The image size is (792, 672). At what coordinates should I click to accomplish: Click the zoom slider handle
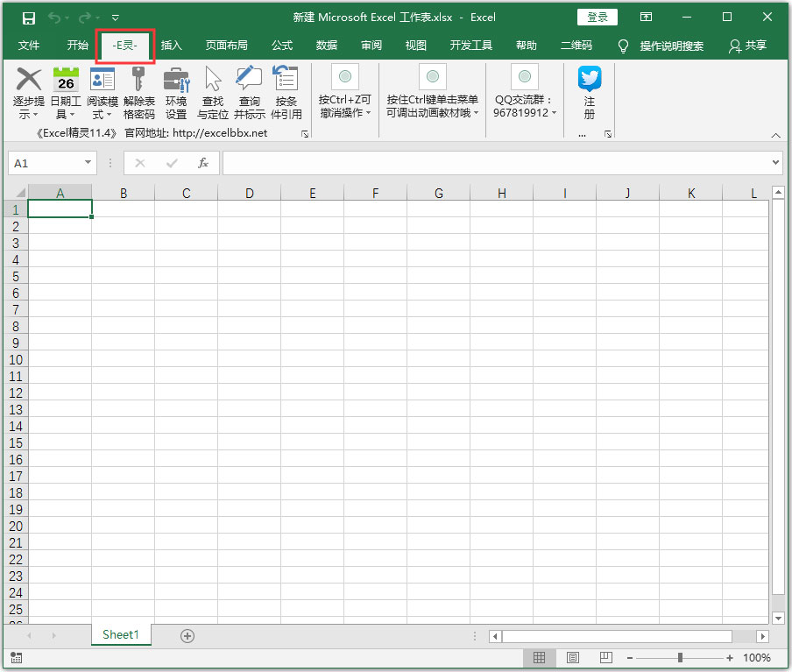[680, 658]
